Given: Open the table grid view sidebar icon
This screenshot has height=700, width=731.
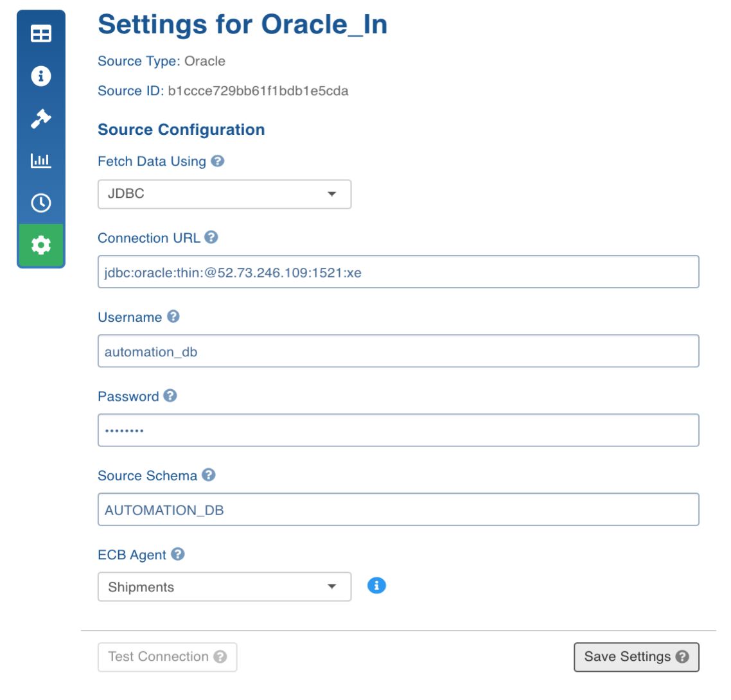Looking at the screenshot, I should 41,33.
